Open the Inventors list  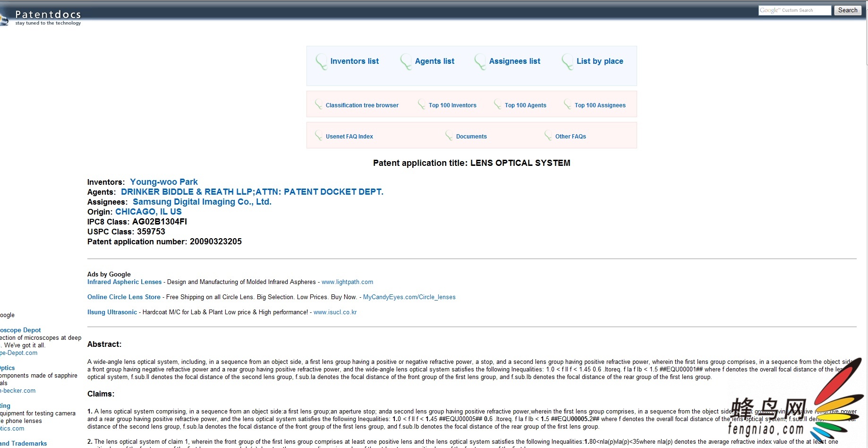pos(355,61)
